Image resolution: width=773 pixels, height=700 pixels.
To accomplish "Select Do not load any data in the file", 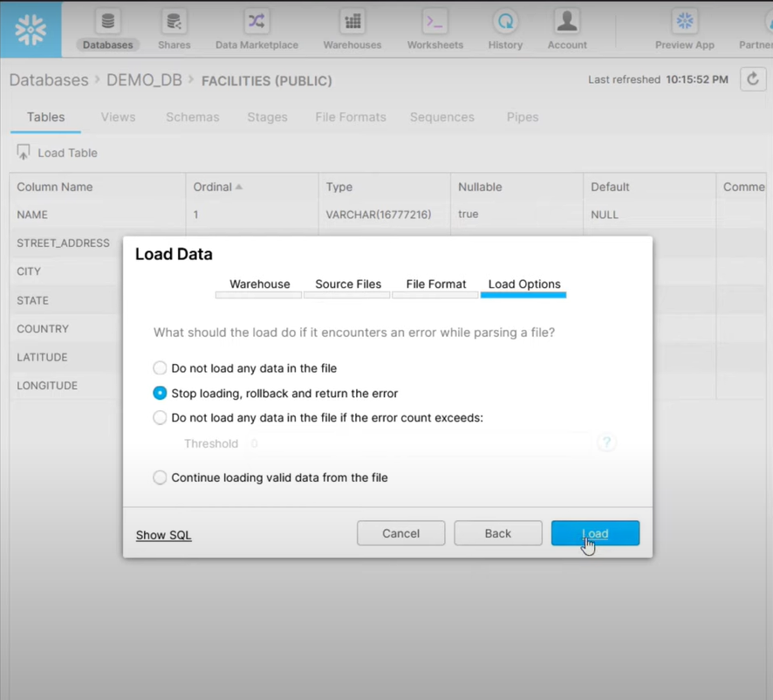I will pyautogui.click(x=160, y=368).
